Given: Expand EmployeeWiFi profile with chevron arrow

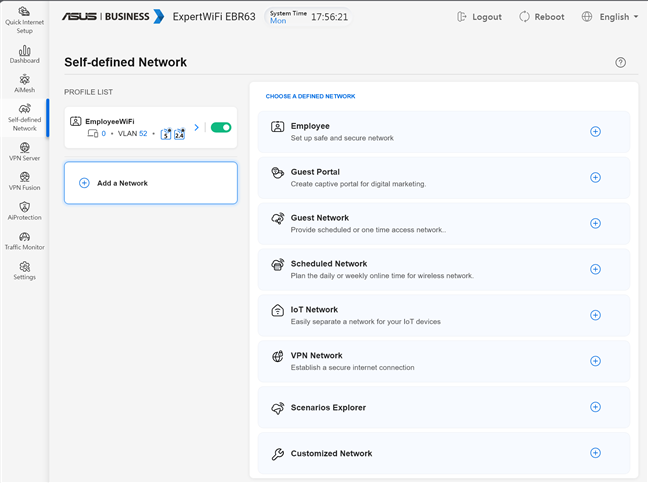Looking at the screenshot, I should 197,127.
